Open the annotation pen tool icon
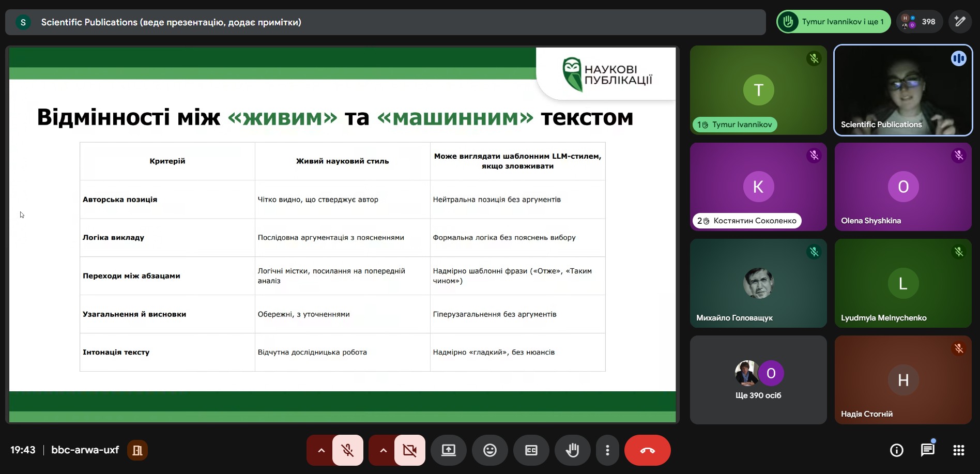 [960, 22]
